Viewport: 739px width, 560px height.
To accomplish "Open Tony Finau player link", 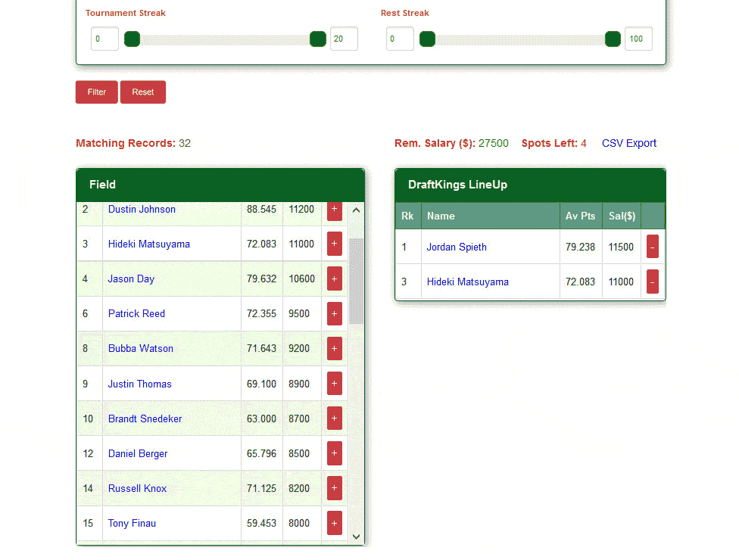I will (132, 523).
